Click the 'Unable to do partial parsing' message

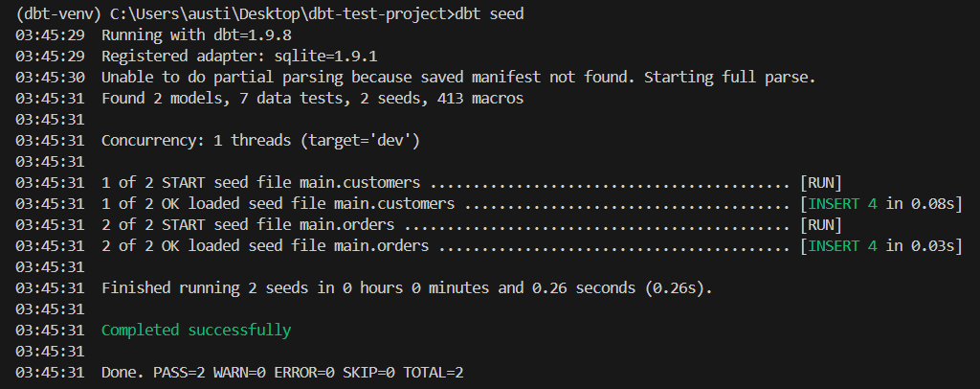click(458, 78)
